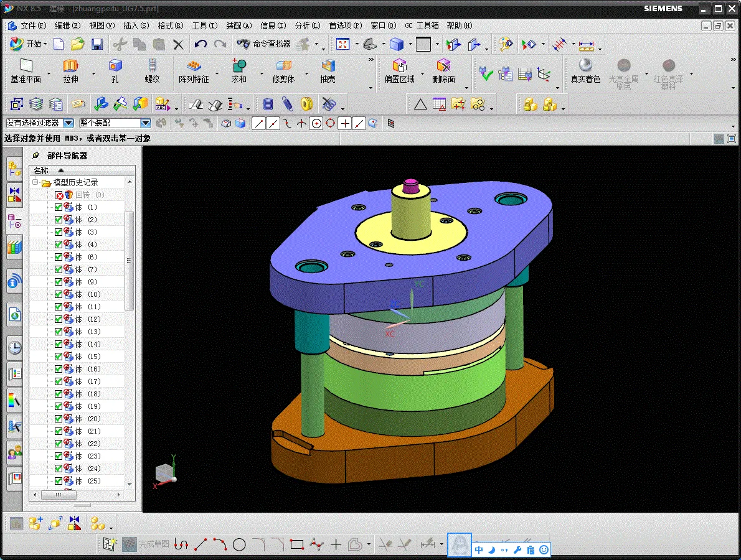Select the 修剪体 trim body tool
The width and height of the screenshot is (741, 560).
(283, 71)
